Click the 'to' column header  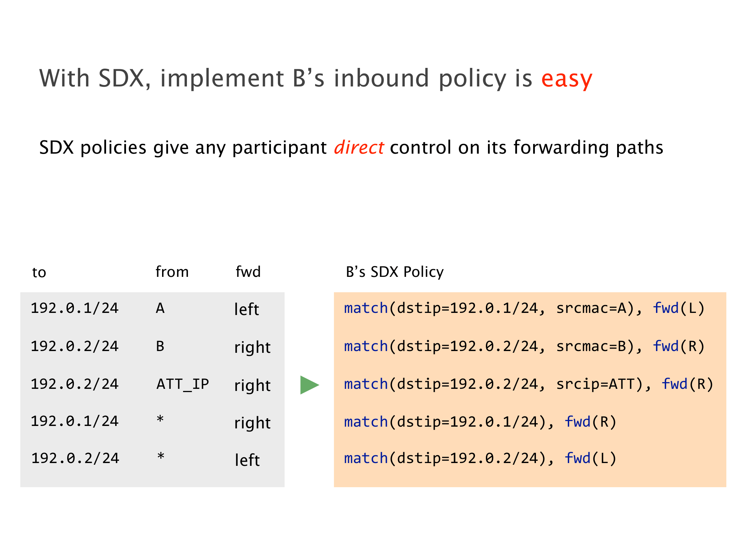(39, 272)
